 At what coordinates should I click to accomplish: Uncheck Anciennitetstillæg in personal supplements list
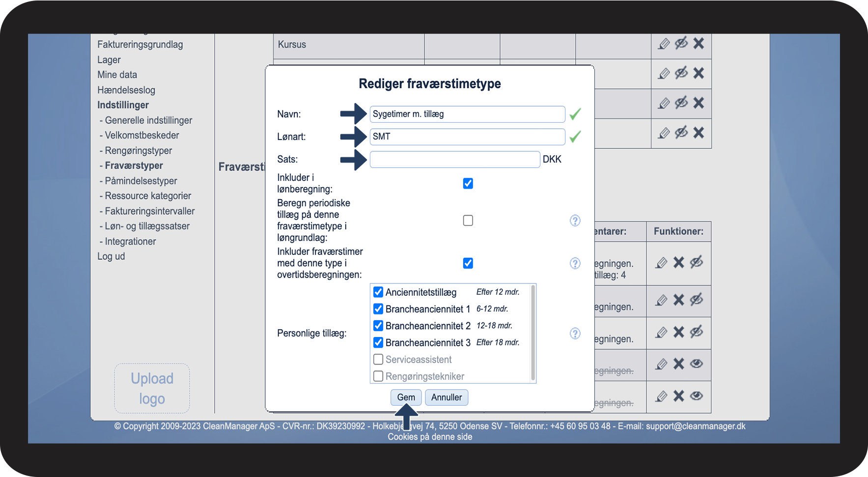click(378, 292)
